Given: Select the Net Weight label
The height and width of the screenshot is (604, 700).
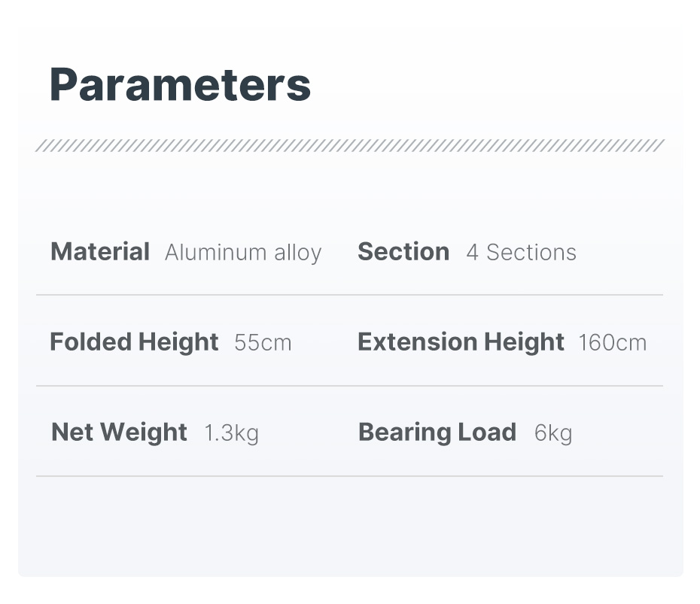Looking at the screenshot, I should [119, 433].
